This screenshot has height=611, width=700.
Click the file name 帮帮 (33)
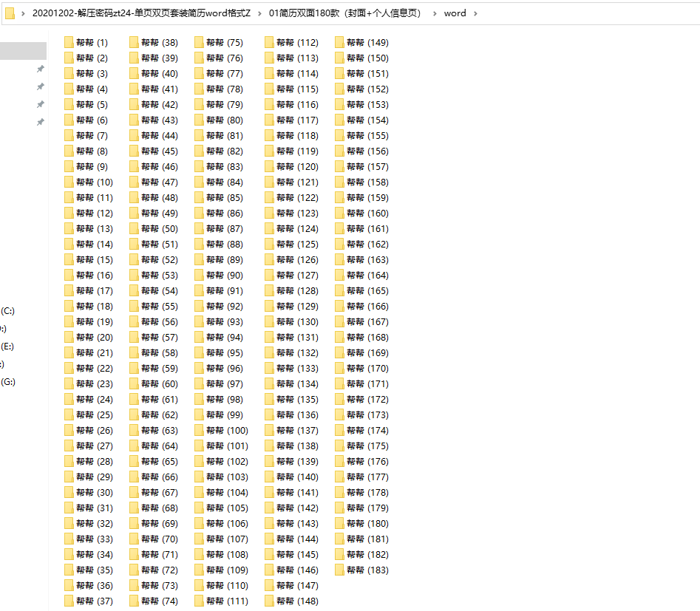pyautogui.click(x=95, y=539)
